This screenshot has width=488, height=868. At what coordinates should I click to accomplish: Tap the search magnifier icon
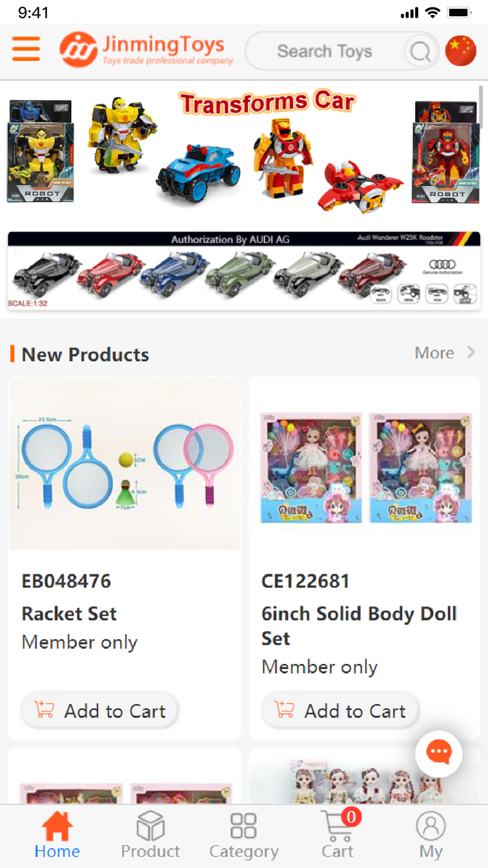click(x=420, y=51)
